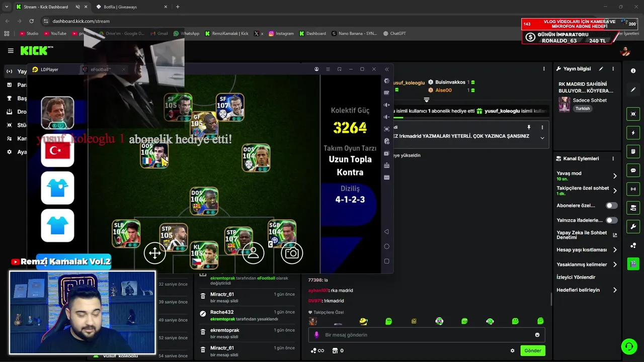Click ayhan107 username in chat
Viewport: 644px width, 362px height.
[318, 291]
